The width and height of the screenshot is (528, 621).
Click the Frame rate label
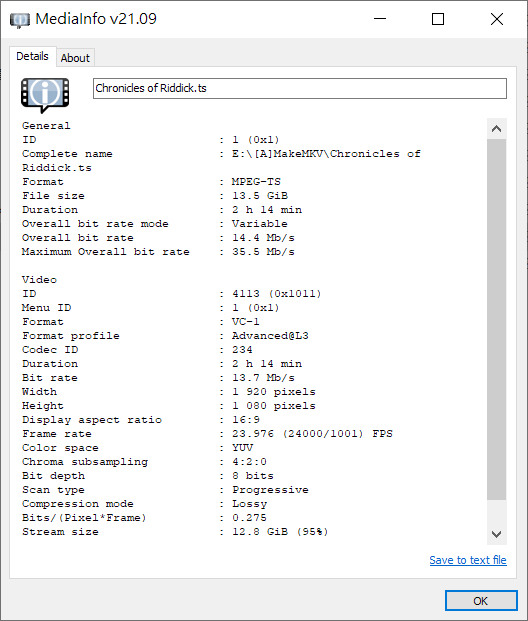coord(57,434)
